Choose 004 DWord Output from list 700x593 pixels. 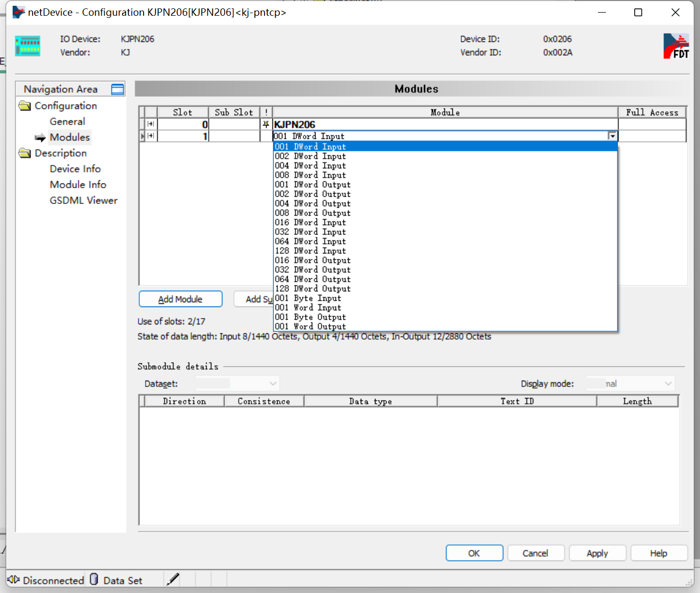click(445, 203)
